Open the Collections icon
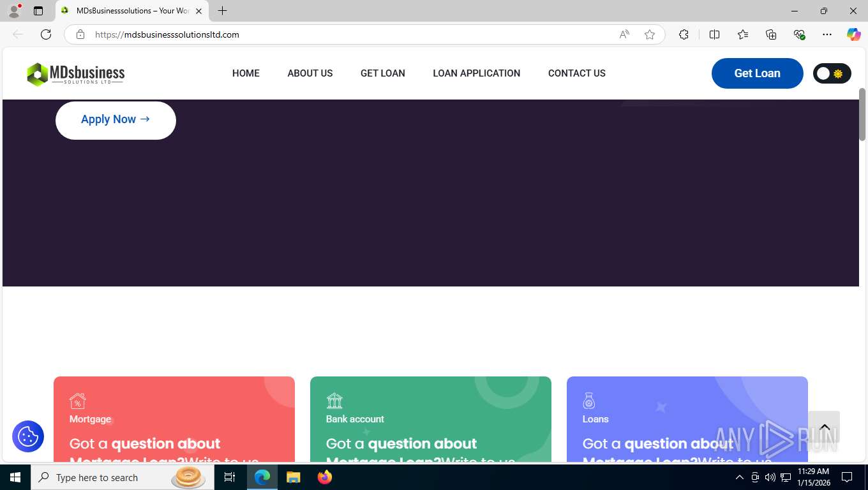This screenshot has width=868, height=490. click(771, 34)
